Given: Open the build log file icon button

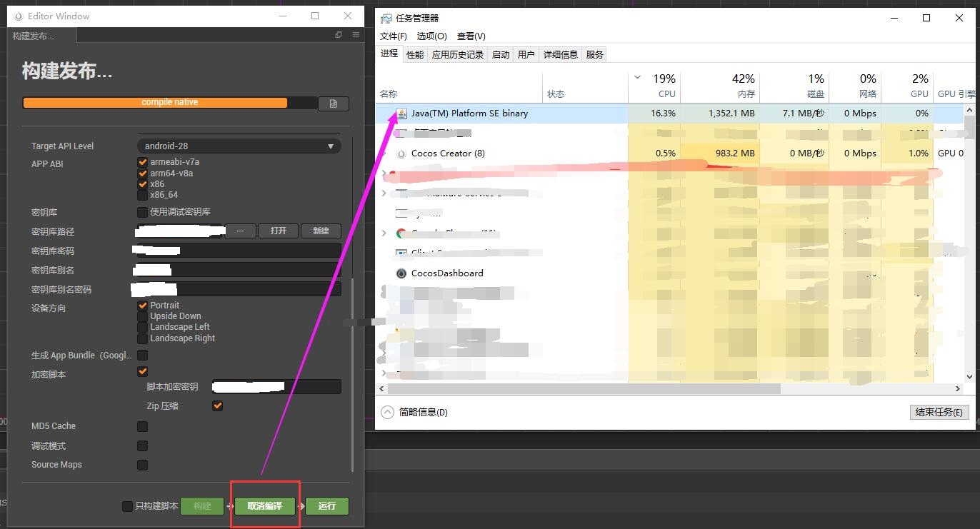Looking at the screenshot, I should (334, 104).
